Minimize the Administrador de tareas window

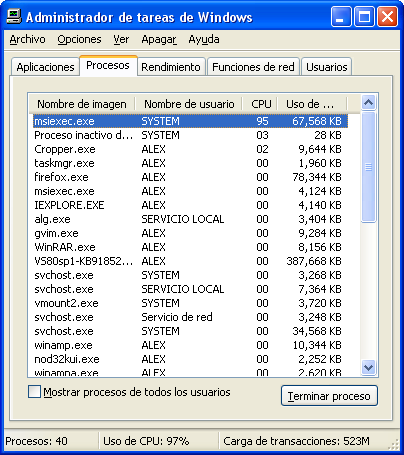[x=341, y=17]
